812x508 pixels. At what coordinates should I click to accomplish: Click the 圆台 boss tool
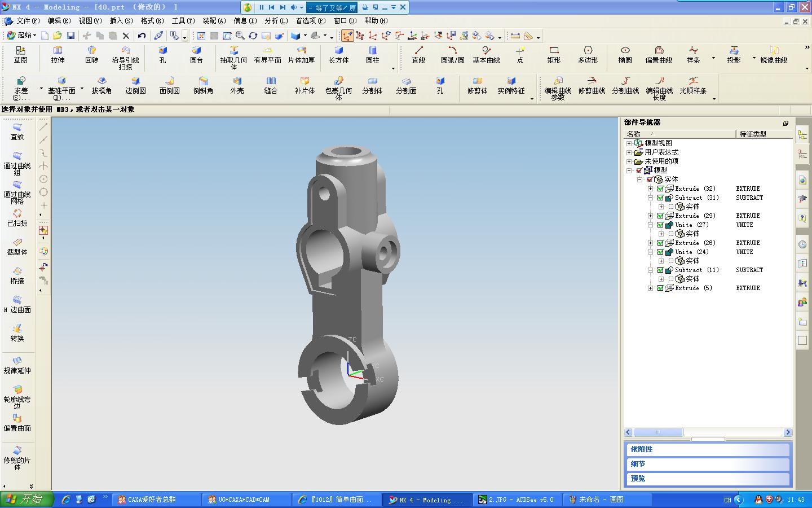pyautogui.click(x=196, y=55)
